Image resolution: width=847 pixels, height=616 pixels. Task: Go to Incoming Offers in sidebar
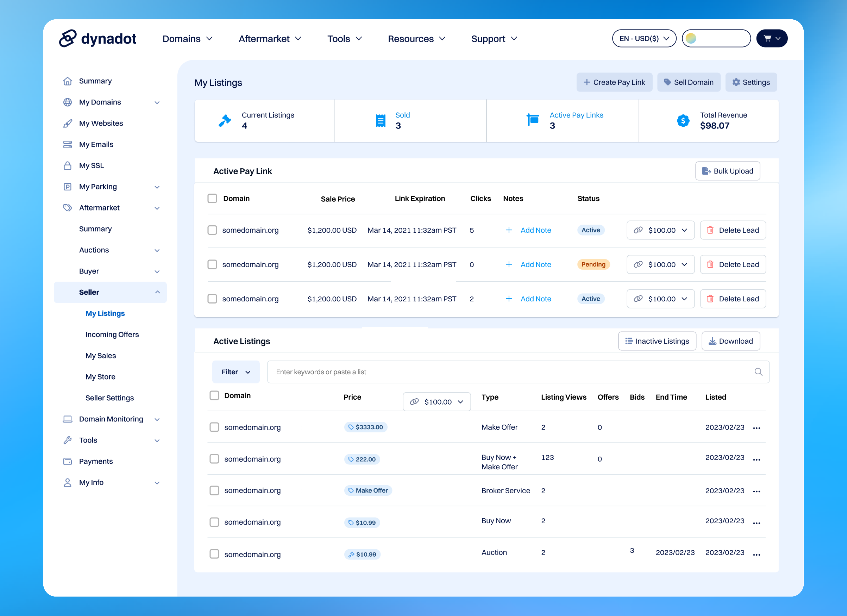(112, 335)
